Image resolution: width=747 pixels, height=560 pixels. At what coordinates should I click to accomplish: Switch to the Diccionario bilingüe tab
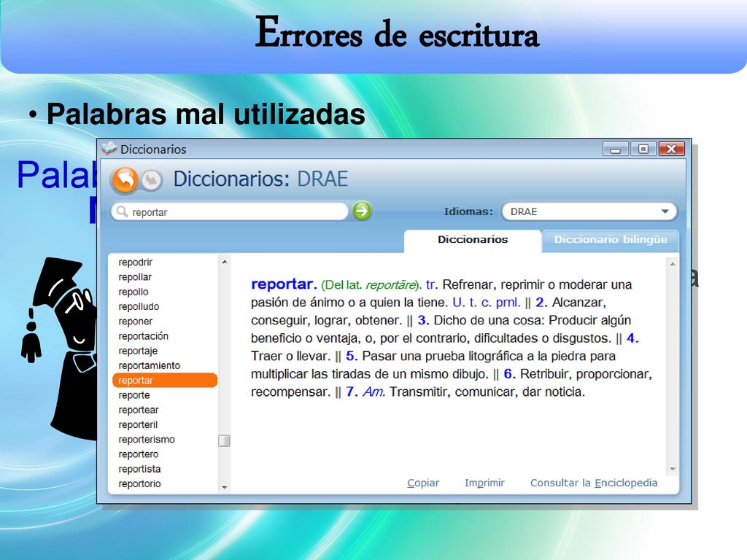(611, 239)
